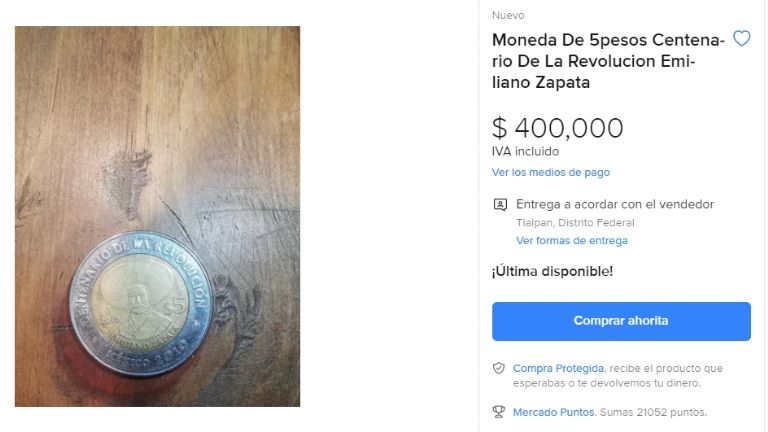Click Entrega a acordar con el vendedor
This screenshot has height=432, width=768.
[x=615, y=204]
